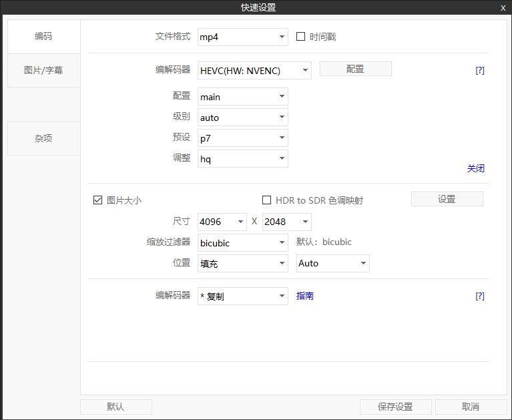Click the 设置 button for tone mapping
This screenshot has height=420, width=512.
447,199
